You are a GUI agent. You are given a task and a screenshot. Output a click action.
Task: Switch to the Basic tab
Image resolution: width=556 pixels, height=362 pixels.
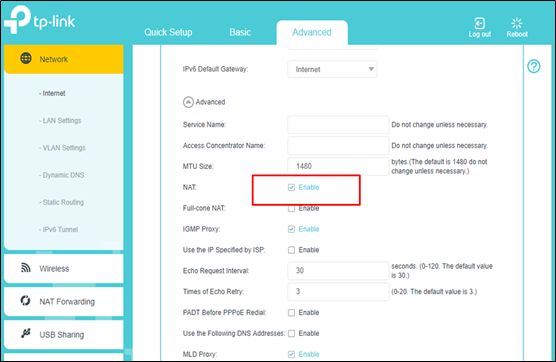point(240,32)
